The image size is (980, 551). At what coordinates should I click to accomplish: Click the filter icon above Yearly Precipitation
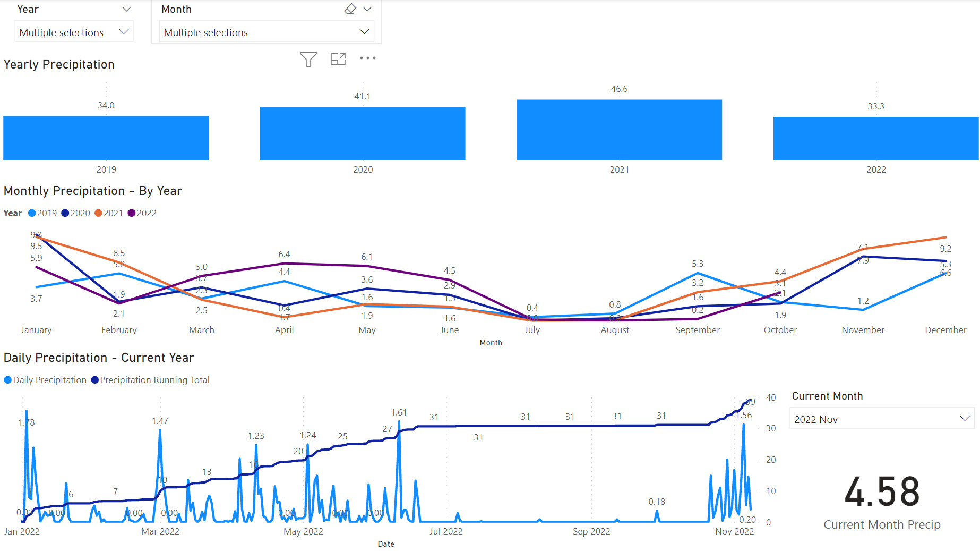point(308,59)
